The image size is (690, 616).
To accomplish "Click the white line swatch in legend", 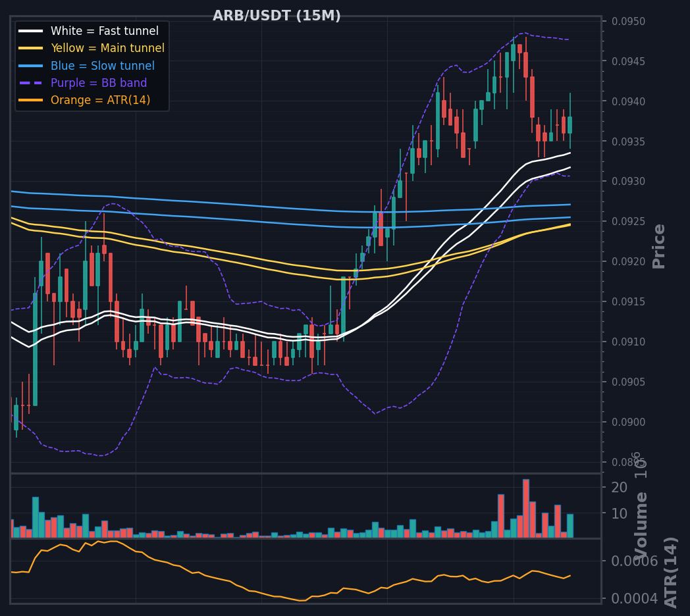I will tap(31, 31).
